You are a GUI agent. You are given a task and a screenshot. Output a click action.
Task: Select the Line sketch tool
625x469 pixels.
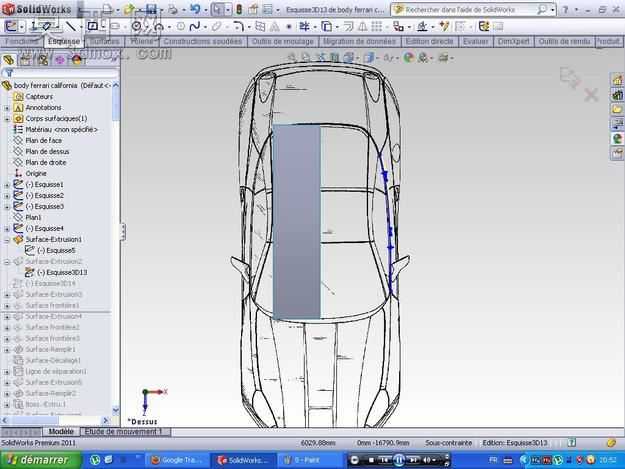[x=71, y=27]
